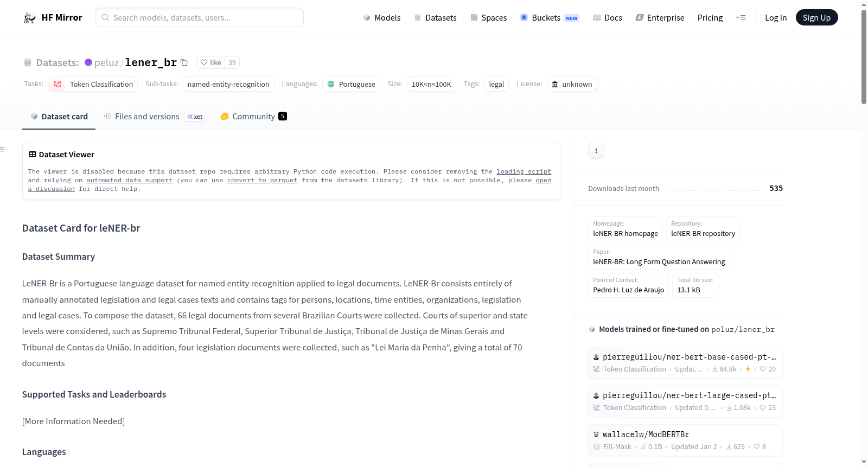Click the unknown license tag
This screenshot has width=868, height=467.
tap(572, 84)
